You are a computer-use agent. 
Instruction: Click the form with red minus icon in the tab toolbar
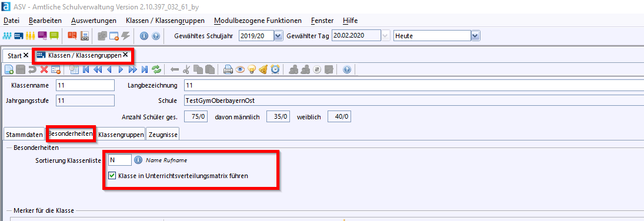56,70
